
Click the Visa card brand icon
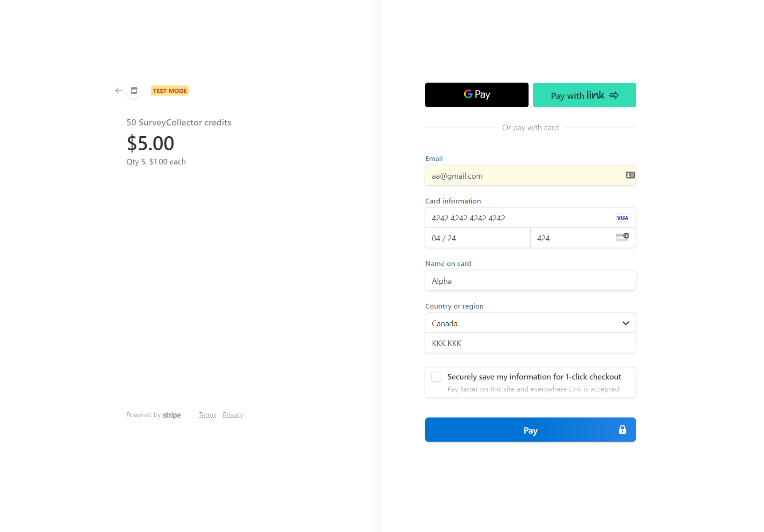(x=622, y=218)
